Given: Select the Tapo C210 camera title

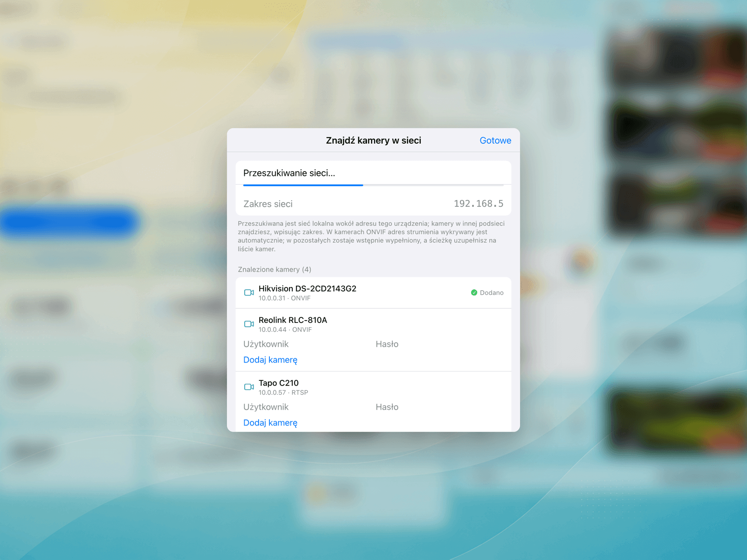Looking at the screenshot, I should coord(279,383).
